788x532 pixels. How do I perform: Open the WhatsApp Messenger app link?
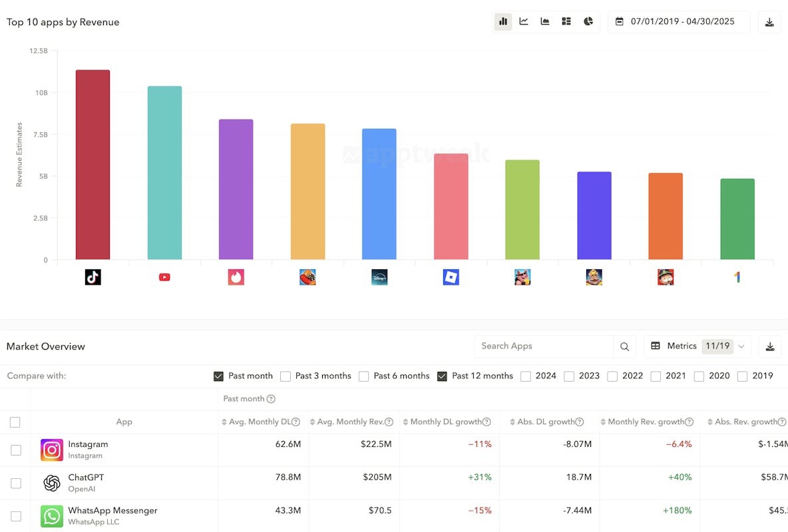click(112, 511)
